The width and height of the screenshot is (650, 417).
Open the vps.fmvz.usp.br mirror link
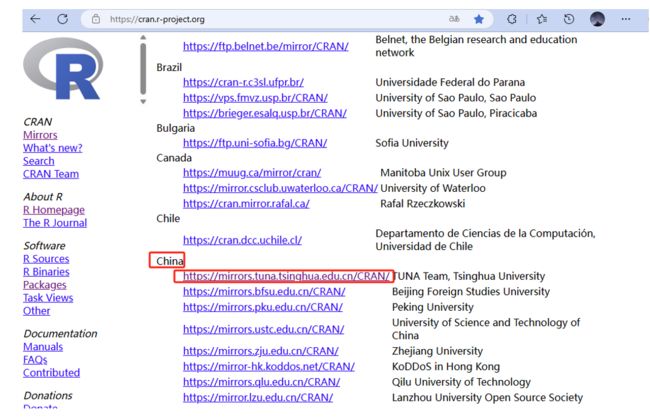(255, 98)
